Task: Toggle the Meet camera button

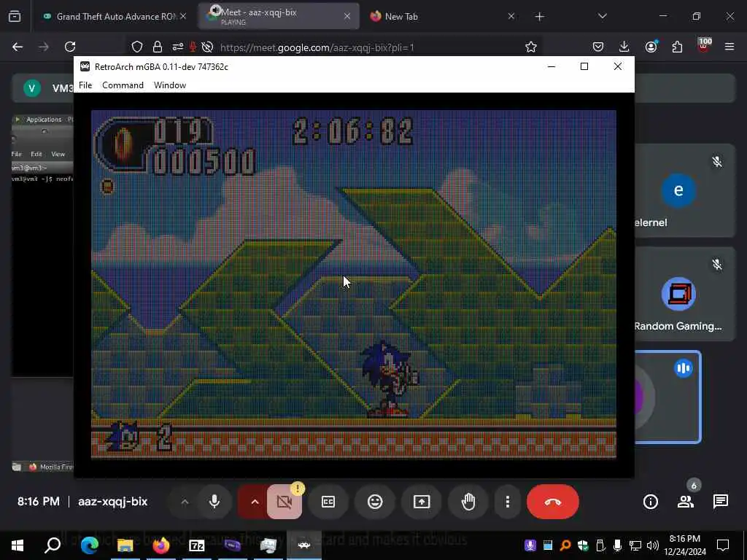Action: (285, 502)
